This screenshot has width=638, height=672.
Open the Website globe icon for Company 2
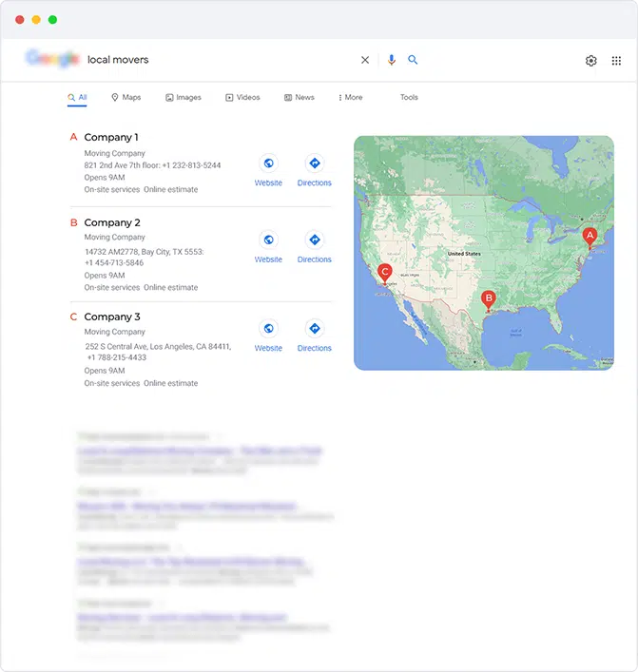tap(268, 240)
